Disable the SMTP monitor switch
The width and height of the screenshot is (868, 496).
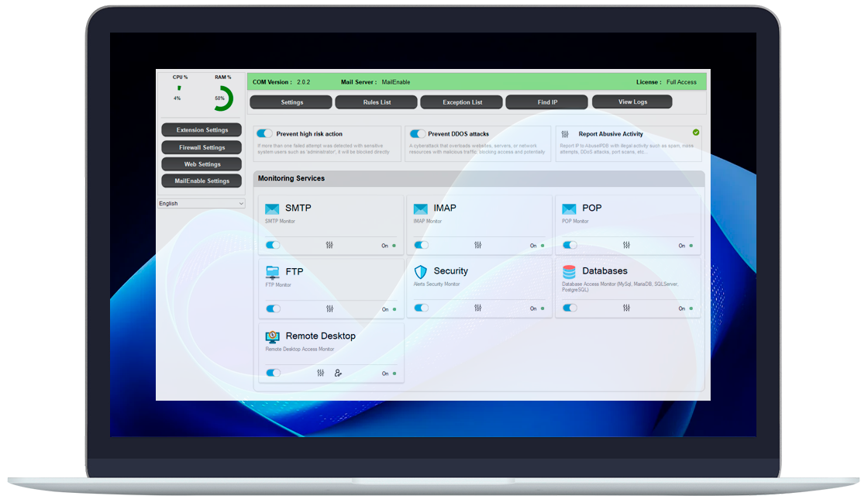273,245
